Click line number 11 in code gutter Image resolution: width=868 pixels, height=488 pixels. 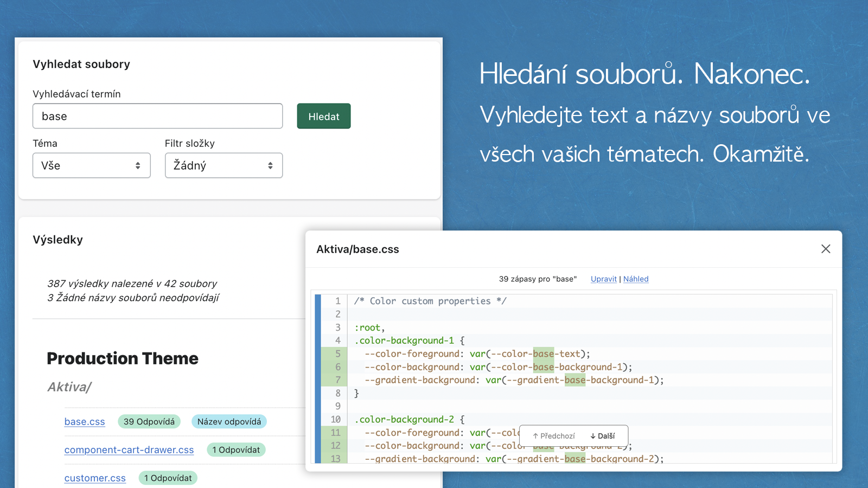tap(336, 433)
